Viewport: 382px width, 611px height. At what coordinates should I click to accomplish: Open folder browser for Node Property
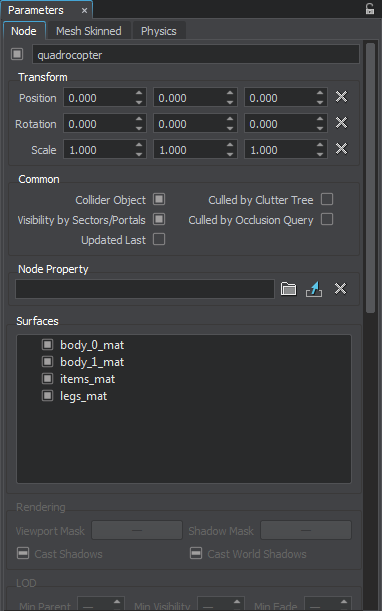pyautogui.click(x=288, y=289)
